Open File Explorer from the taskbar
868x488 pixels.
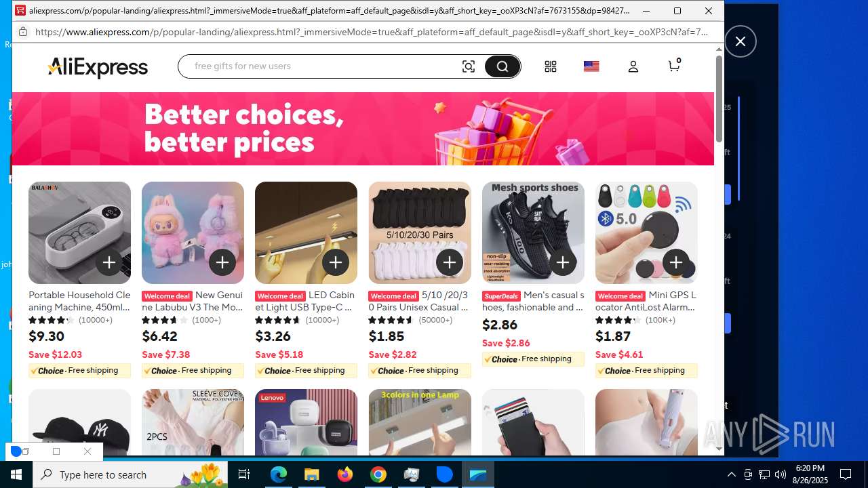click(312, 474)
